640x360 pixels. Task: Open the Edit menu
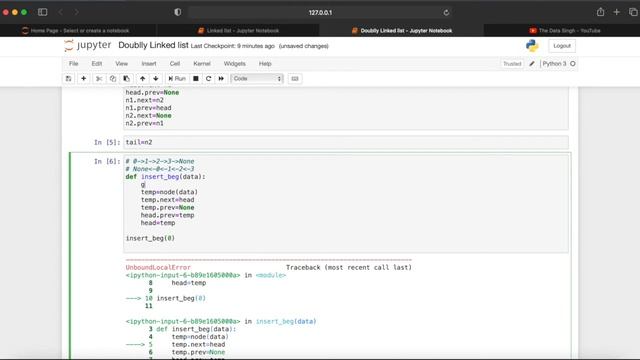(97, 64)
